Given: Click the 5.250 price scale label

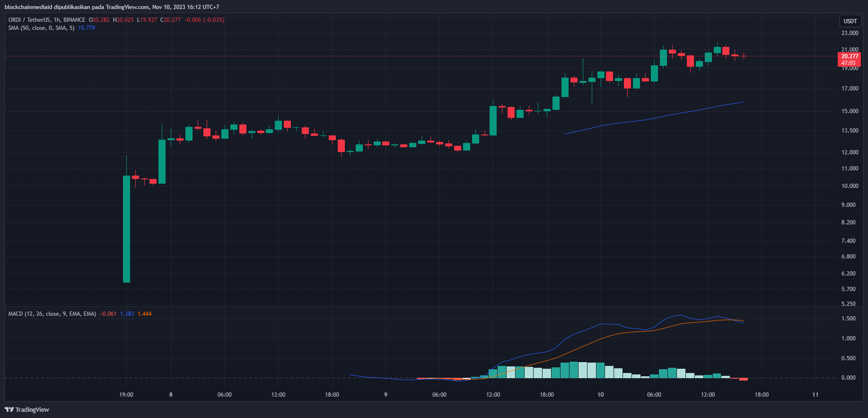Looking at the screenshot, I should (x=848, y=304).
